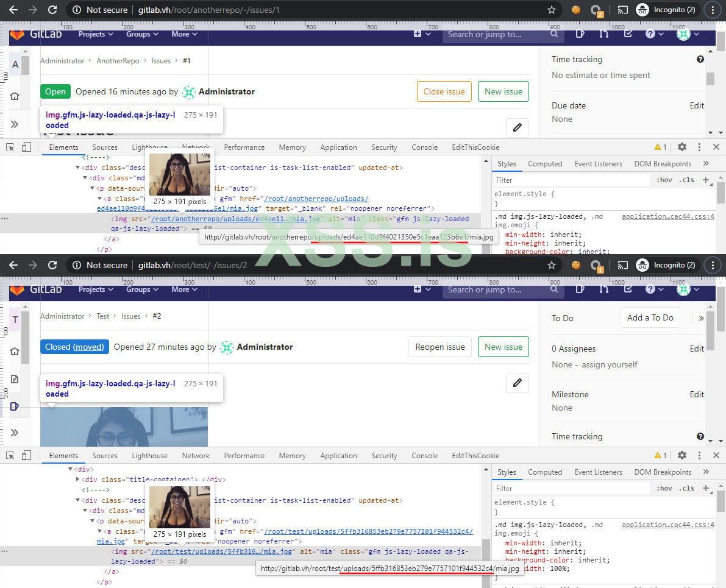
Task: Open Console tab in anotherrepo DevTools
Action: (425, 147)
